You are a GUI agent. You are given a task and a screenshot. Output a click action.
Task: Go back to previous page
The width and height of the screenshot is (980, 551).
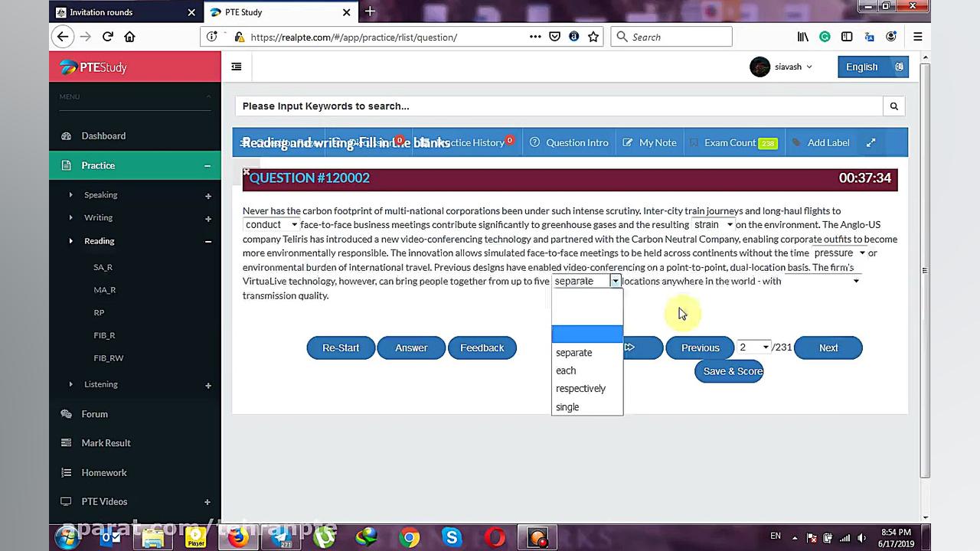pos(63,37)
